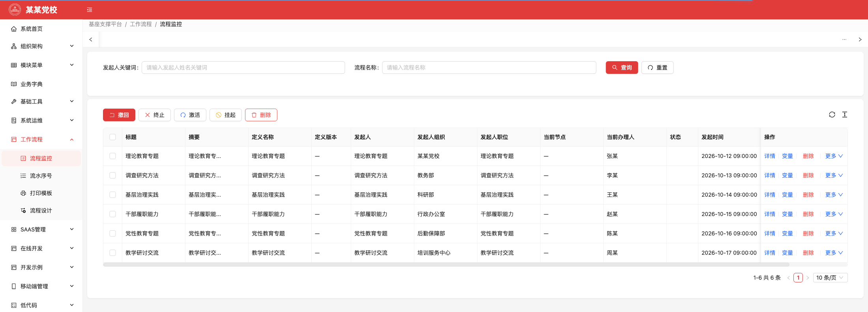Focus the 发起人关键词 input field
Viewport: 868px width, 312px height.
[x=243, y=68]
